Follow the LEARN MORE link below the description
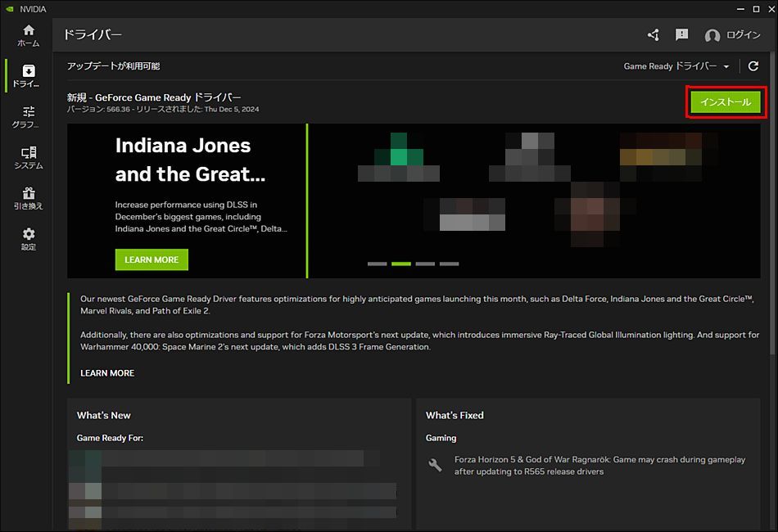Image resolution: width=778 pixels, height=532 pixels. [107, 373]
